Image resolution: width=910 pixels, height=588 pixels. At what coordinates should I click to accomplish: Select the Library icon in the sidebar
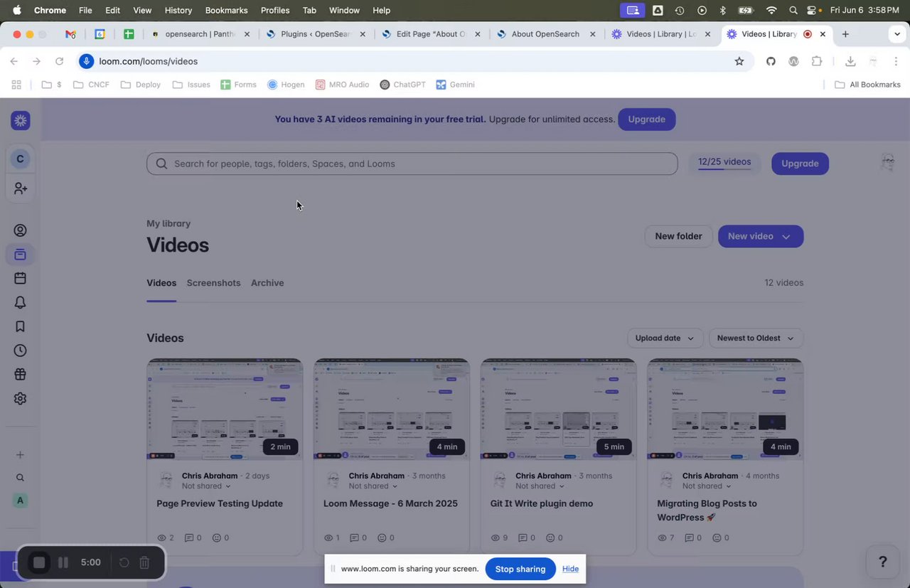click(20, 255)
